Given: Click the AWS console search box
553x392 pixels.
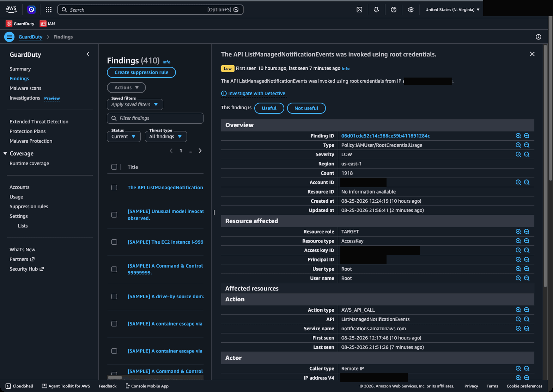Looking at the screenshot, I should (x=150, y=10).
